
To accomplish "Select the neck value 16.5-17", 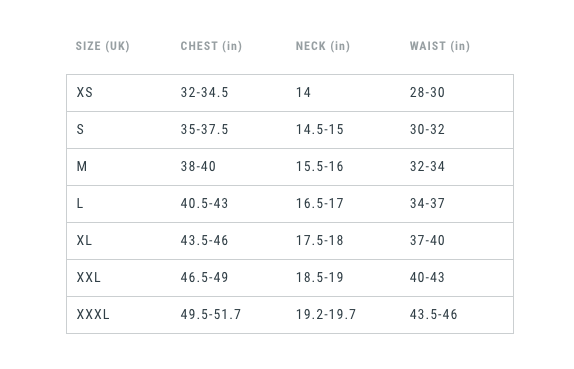I will (320, 203).
